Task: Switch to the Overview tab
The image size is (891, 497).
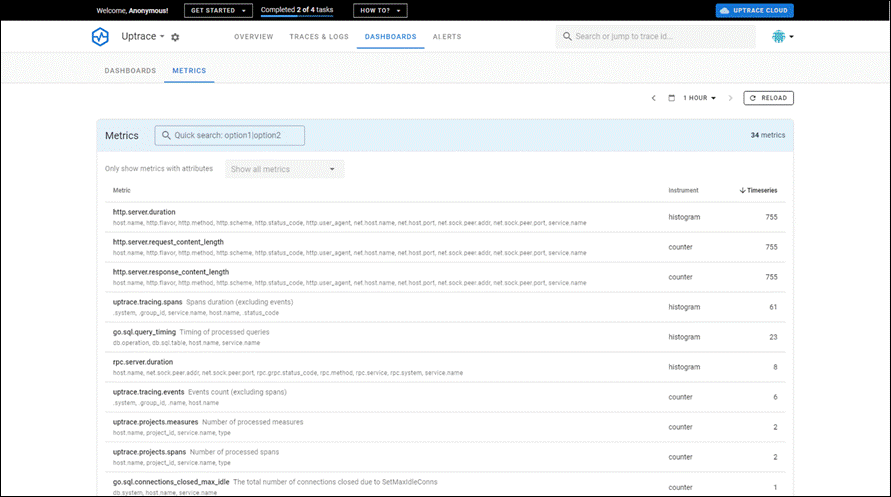Action: (253, 36)
